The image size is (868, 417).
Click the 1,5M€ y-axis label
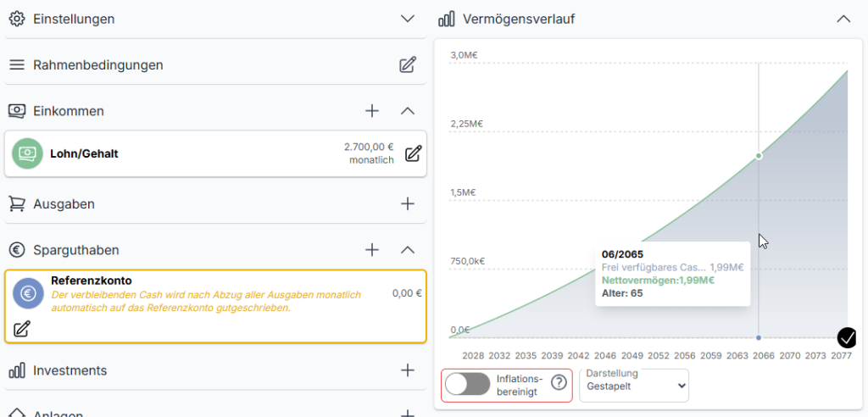464,192
